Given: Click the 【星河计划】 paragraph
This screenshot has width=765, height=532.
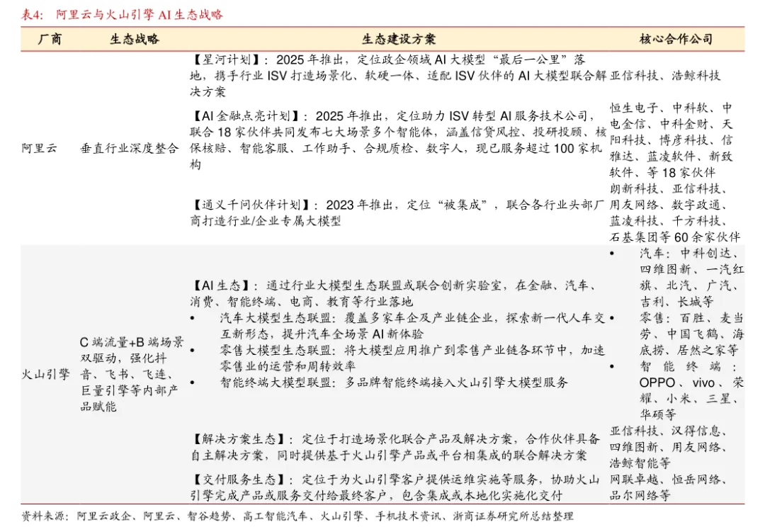Looking at the screenshot, I should pos(397,76).
